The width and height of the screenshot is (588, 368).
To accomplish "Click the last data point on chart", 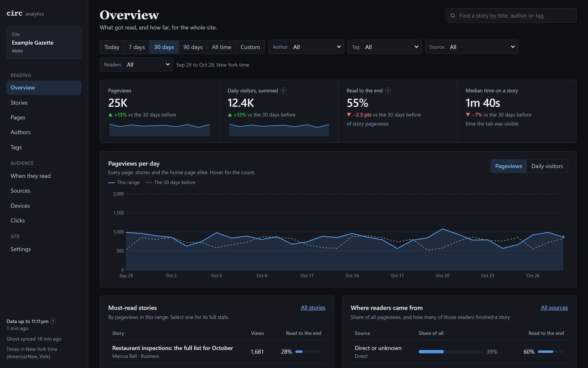I will point(563,237).
